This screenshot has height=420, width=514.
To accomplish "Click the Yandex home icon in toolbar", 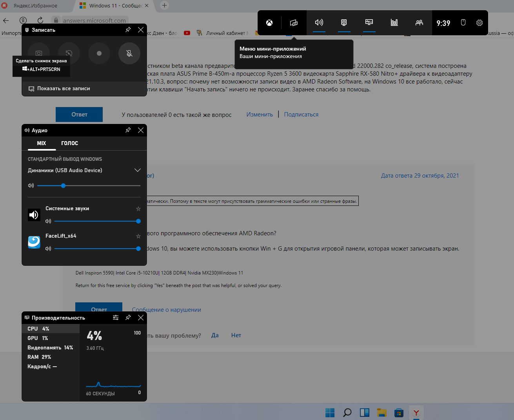I will point(23,20).
